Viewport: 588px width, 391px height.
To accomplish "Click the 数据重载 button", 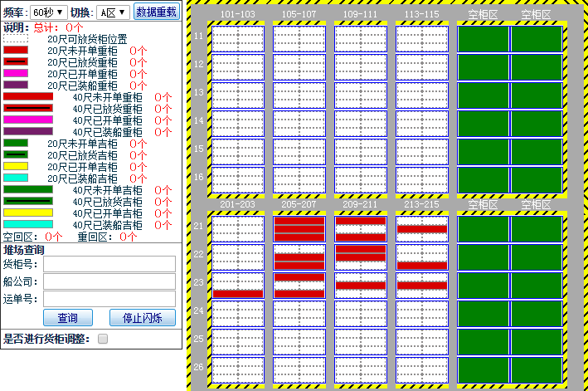I will [157, 12].
